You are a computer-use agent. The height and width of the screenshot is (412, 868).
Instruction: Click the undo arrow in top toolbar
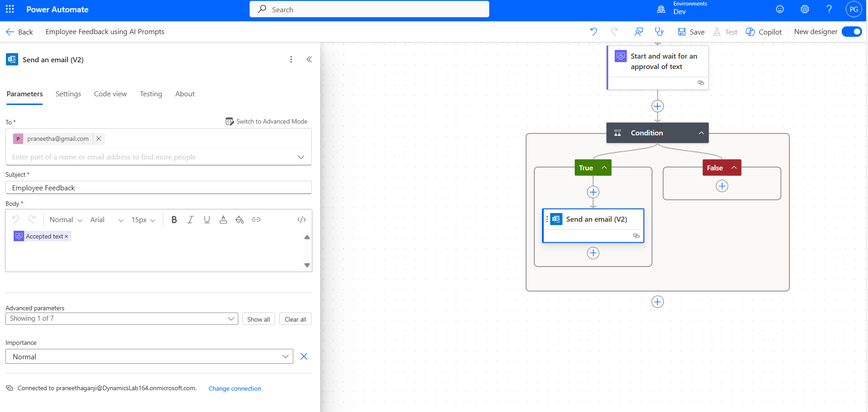coord(593,32)
